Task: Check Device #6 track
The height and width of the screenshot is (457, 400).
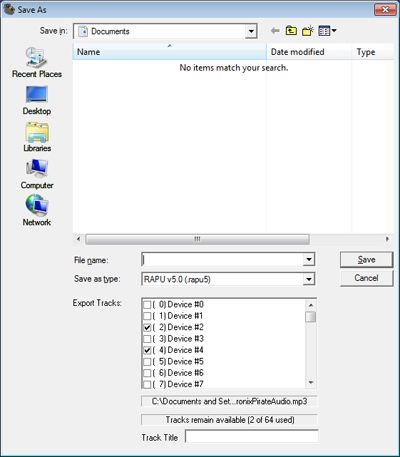Action: (147, 373)
